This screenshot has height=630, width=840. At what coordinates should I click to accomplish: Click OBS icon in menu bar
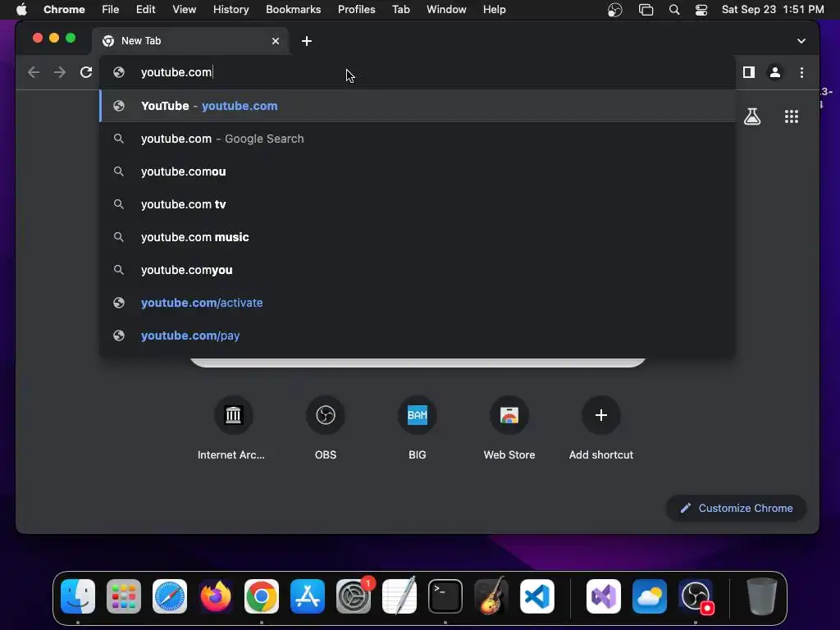pyautogui.click(x=615, y=10)
